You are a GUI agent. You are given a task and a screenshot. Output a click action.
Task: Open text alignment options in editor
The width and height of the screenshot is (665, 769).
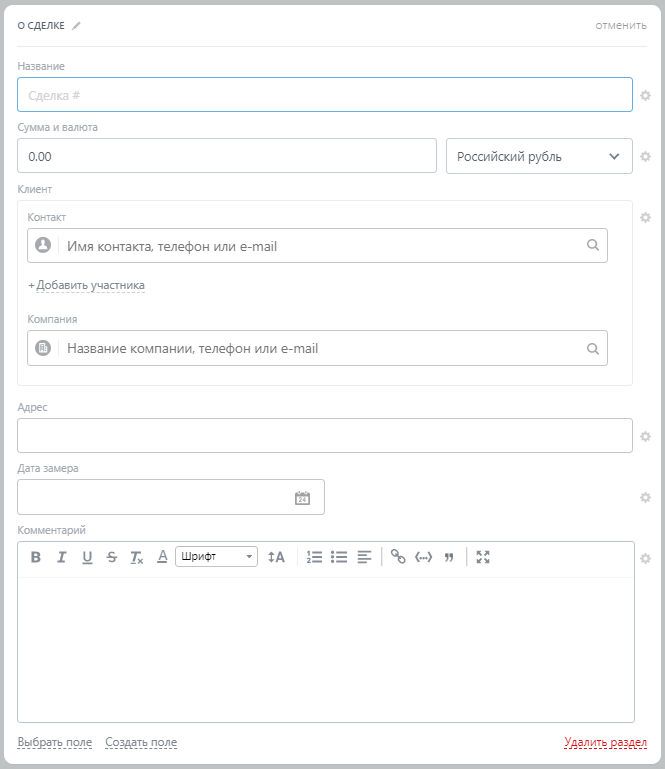click(x=364, y=557)
